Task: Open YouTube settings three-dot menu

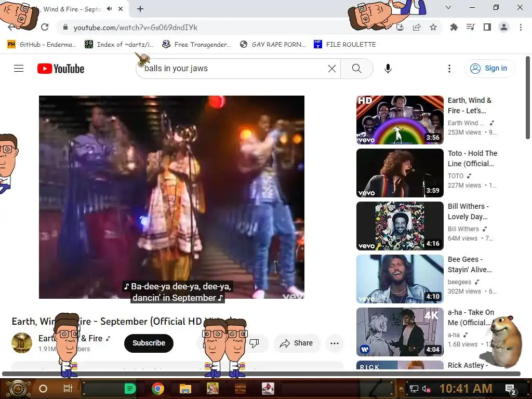Action: tap(449, 69)
